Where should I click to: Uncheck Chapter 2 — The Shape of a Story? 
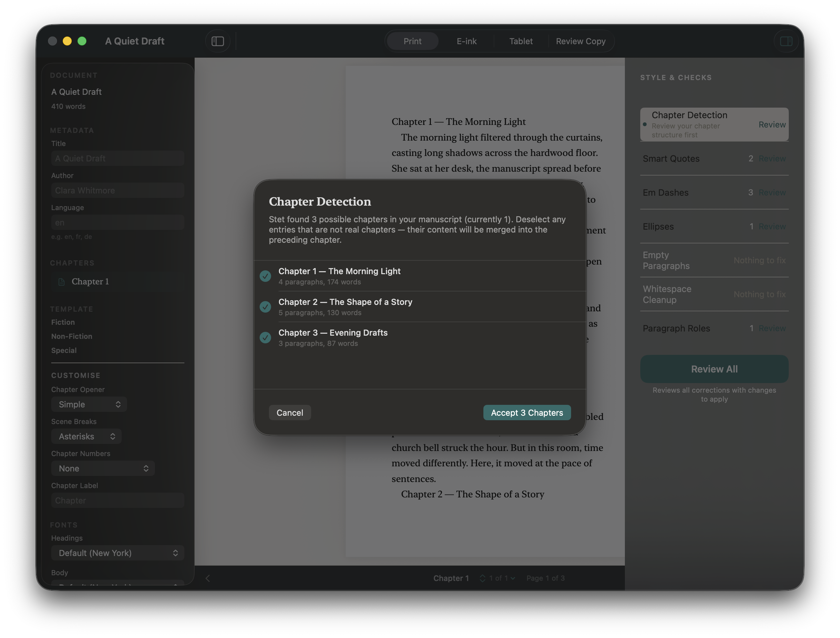pos(265,307)
